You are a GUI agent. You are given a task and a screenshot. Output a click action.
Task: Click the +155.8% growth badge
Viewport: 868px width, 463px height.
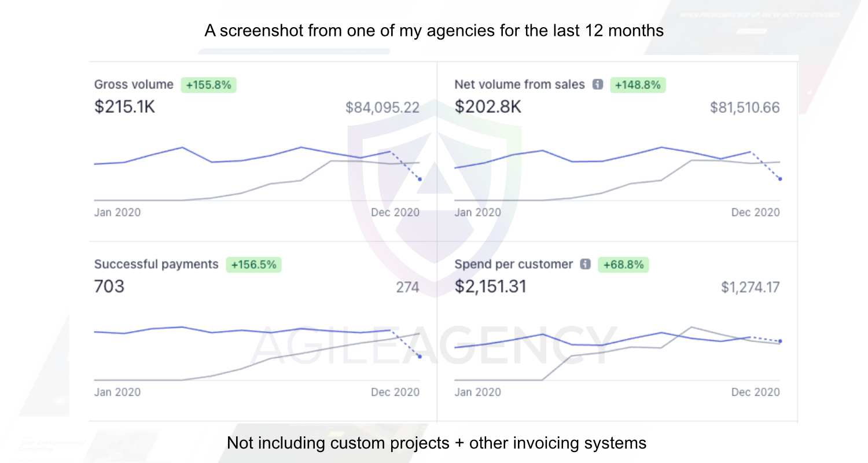click(208, 85)
